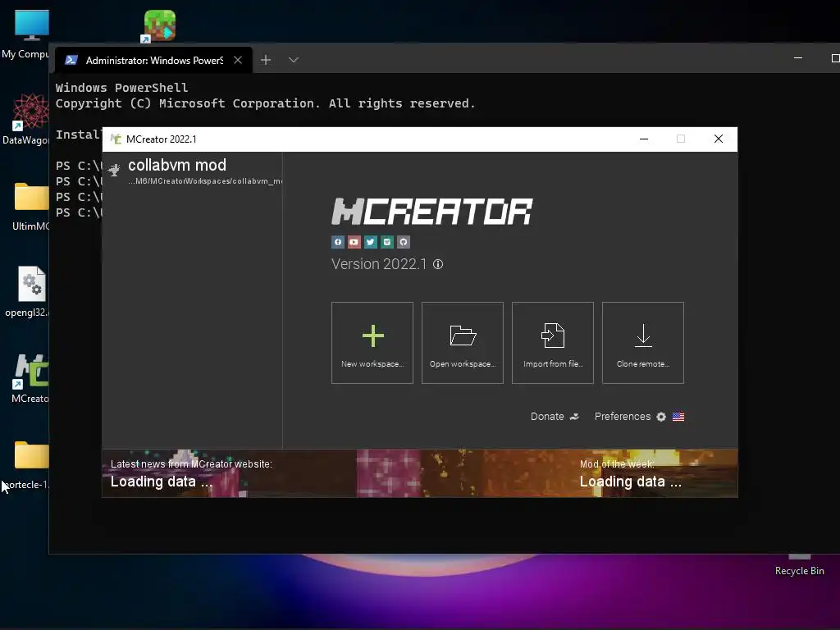This screenshot has height=630, width=840.
Task: Click the version info icon beside Version 2022.1
Action: point(438,264)
